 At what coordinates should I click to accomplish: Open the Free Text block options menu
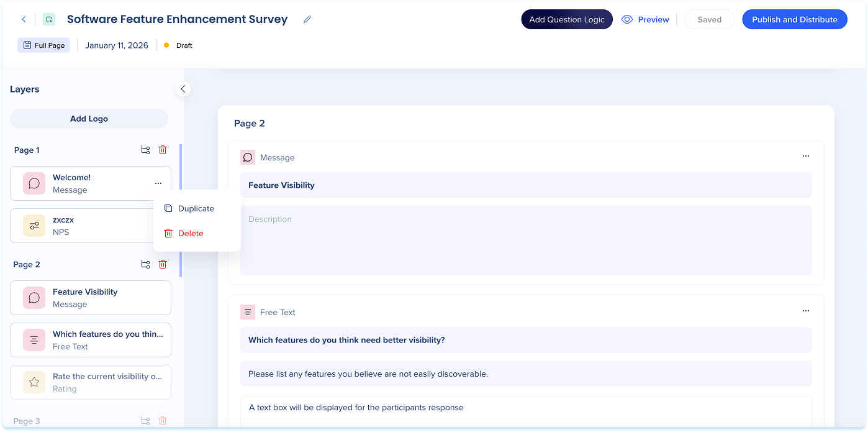point(805,311)
